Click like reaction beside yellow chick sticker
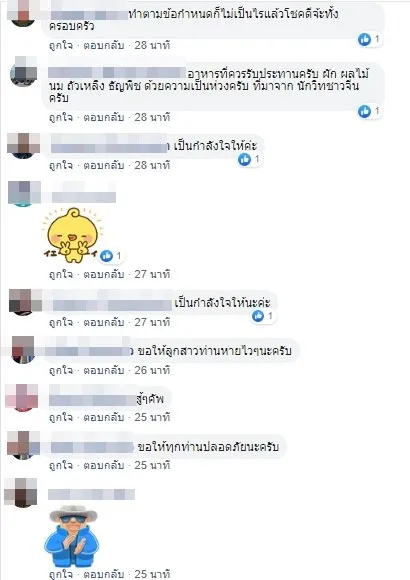The width and height of the screenshot is (410, 580). coord(107,256)
